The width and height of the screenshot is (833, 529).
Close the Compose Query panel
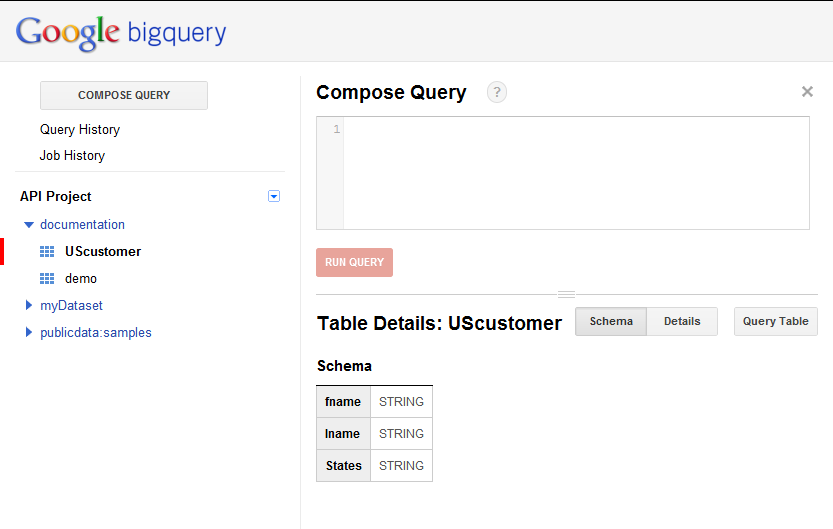pos(807,92)
